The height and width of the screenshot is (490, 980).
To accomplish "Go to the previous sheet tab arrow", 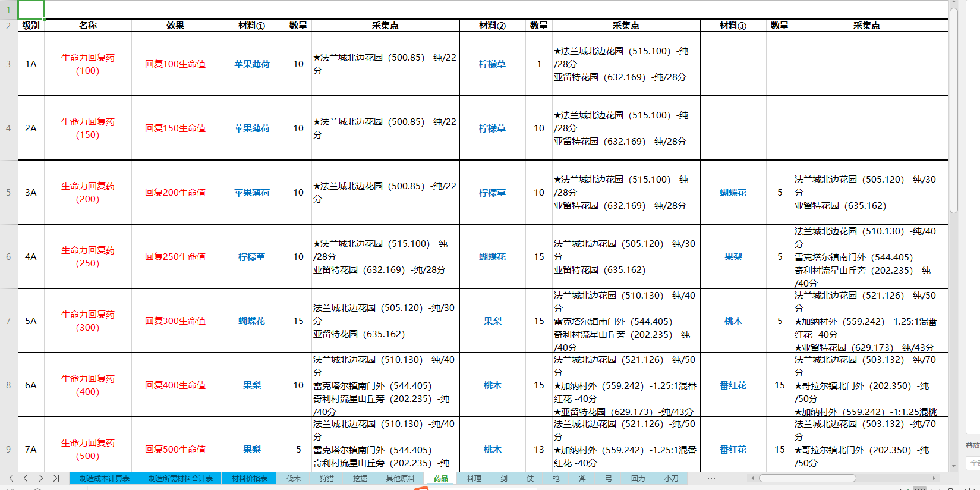I will (x=26, y=478).
